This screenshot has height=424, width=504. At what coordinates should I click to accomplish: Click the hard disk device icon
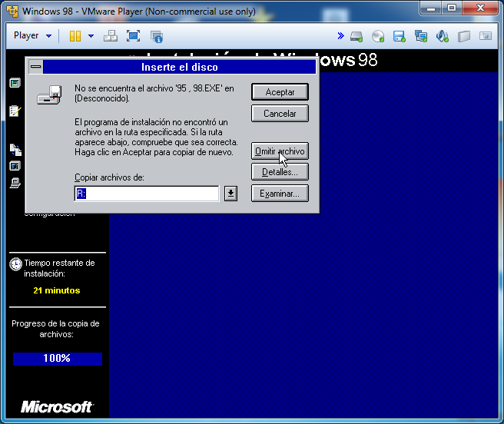coord(356,36)
